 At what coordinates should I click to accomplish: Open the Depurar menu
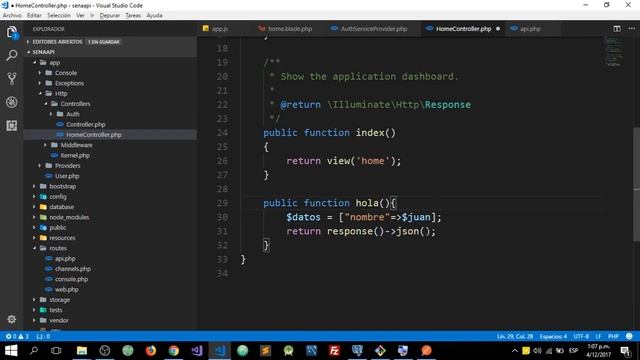[x=110, y=16]
